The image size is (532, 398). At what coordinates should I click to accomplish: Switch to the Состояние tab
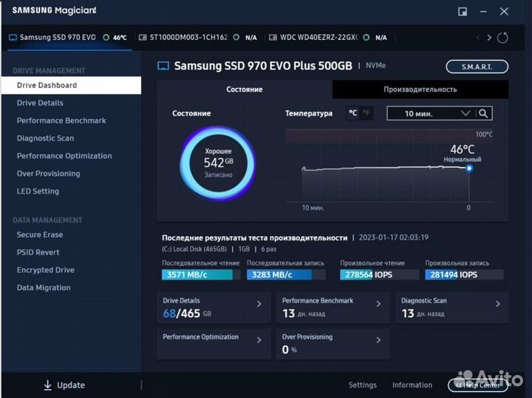pyautogui.click(x=245, y=90)
